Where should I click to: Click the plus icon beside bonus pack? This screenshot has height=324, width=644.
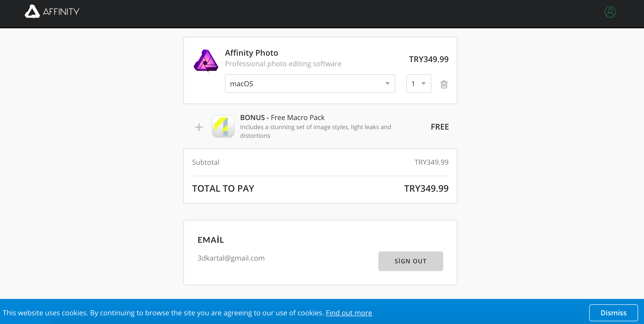199,127
